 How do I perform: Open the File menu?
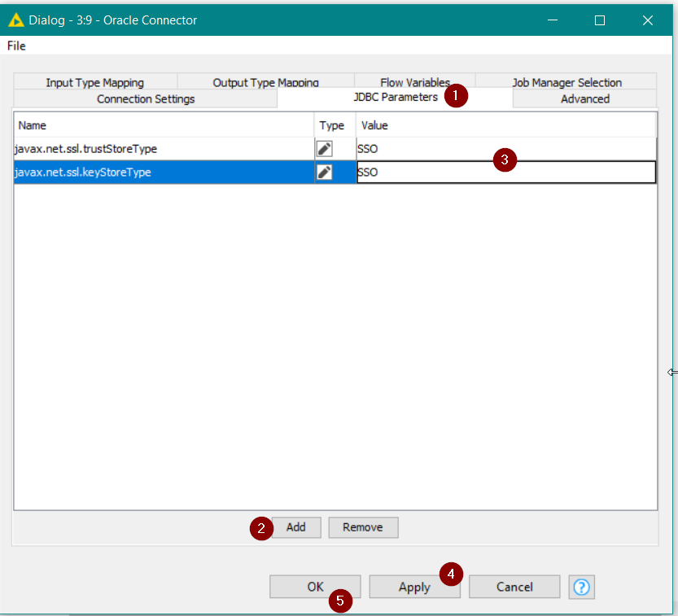click(x=16, y=46)
